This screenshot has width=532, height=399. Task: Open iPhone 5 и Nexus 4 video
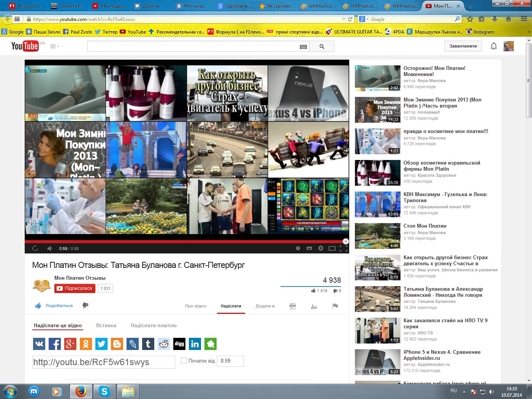tap(442, 355)
